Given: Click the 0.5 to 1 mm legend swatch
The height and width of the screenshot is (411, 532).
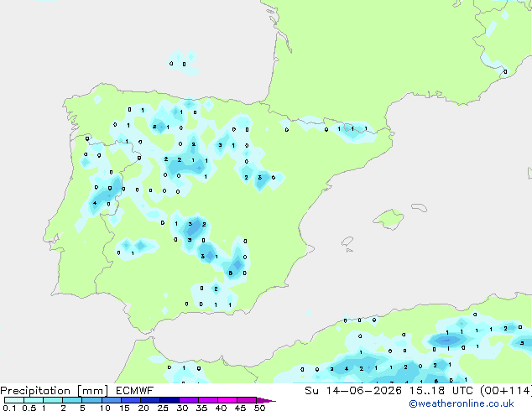Looking at the screenshot, I should [34, 400].
